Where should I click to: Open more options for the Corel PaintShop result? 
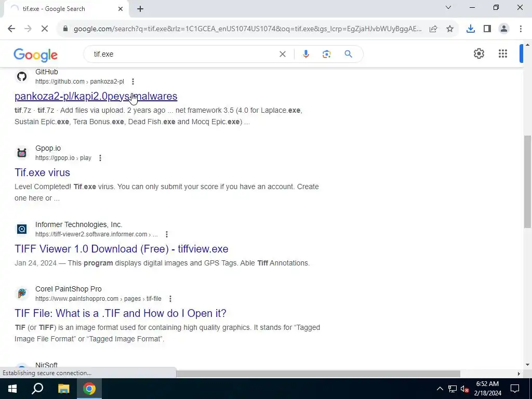(x=170, y=299)
